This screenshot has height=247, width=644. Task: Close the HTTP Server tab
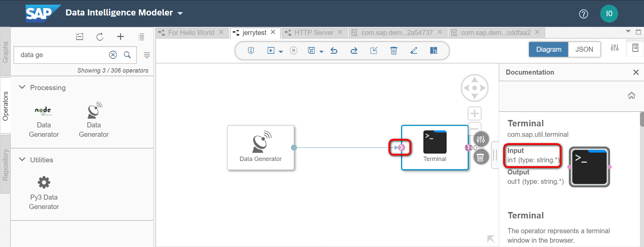coord(340,32)
